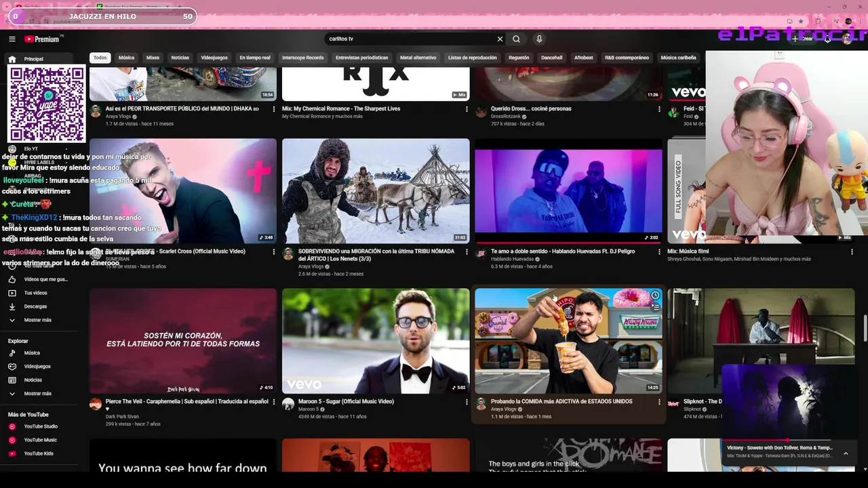This screenshot has height=488, width=868.
Task: Open options for Te amo a doble sentido
Action: (659, 252)
